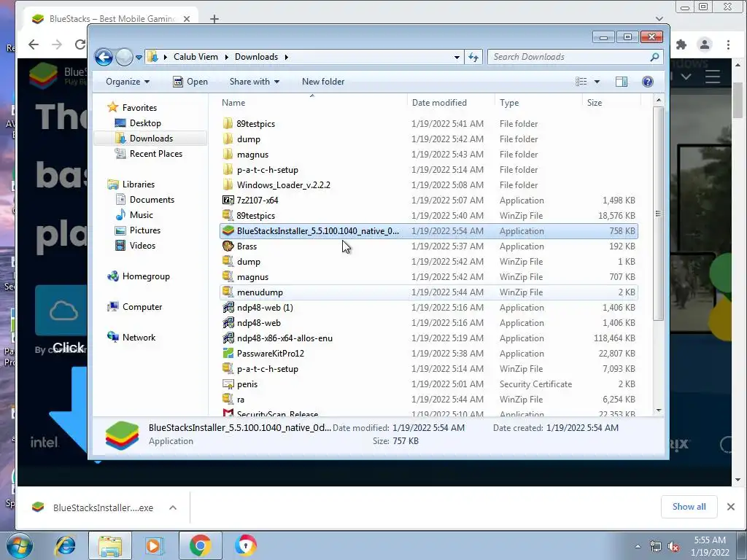Click the Explorer back arrow button
This screenshot has height=560, width=747.
pos(104,57)
